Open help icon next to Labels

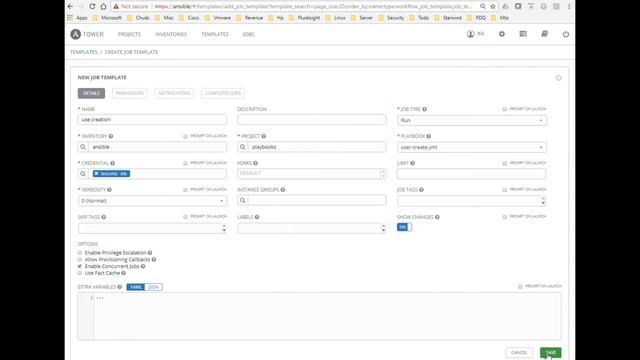coord(257,217)
